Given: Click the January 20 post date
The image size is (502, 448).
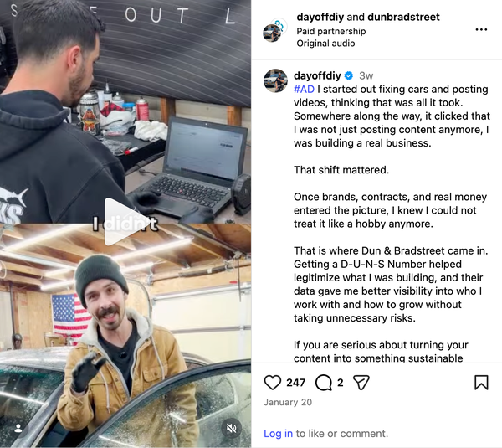Looking at the screenshot, I should tap(288, 402).
